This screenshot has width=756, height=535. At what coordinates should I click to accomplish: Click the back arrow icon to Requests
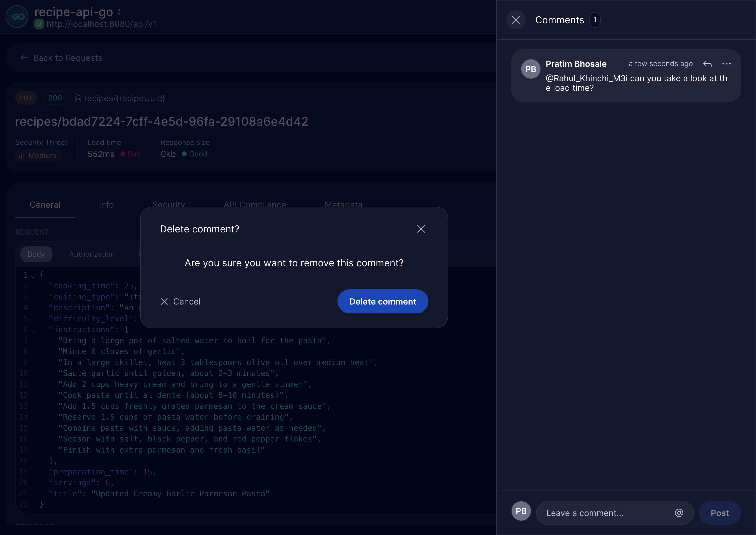24,58
